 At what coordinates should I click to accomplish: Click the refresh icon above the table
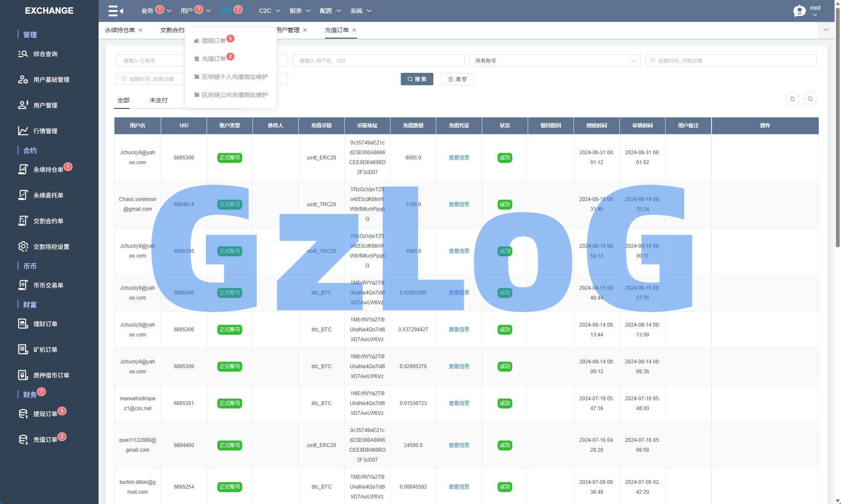793,99
